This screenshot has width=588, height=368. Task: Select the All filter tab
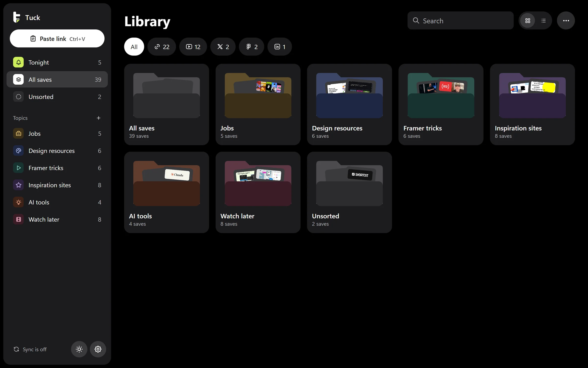tap(134, 47)
